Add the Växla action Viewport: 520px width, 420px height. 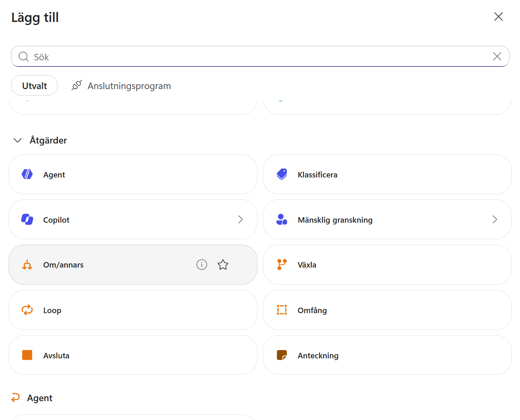coord(387,264)
